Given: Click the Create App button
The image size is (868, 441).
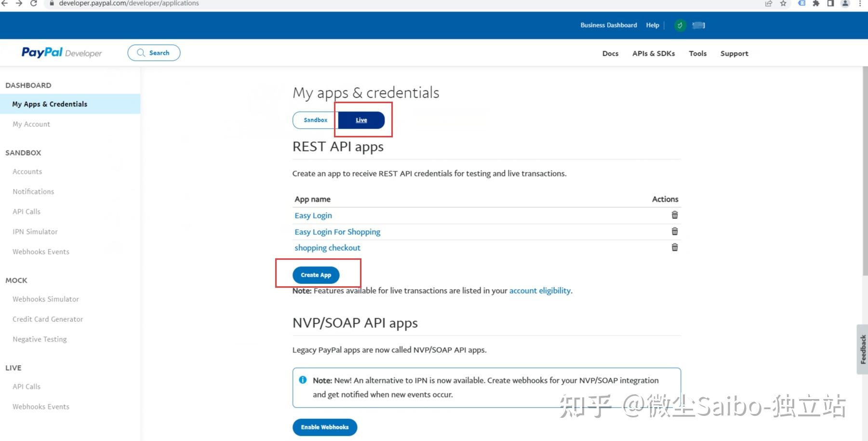Looking at the screenshot, I should tap(316, 274).
